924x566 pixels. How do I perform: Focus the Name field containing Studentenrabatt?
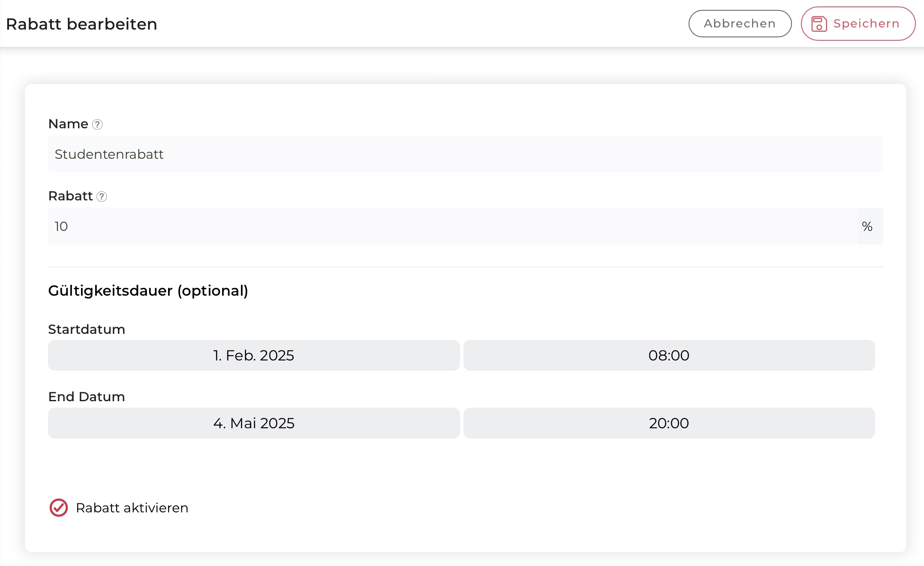[x=465, y=154]
